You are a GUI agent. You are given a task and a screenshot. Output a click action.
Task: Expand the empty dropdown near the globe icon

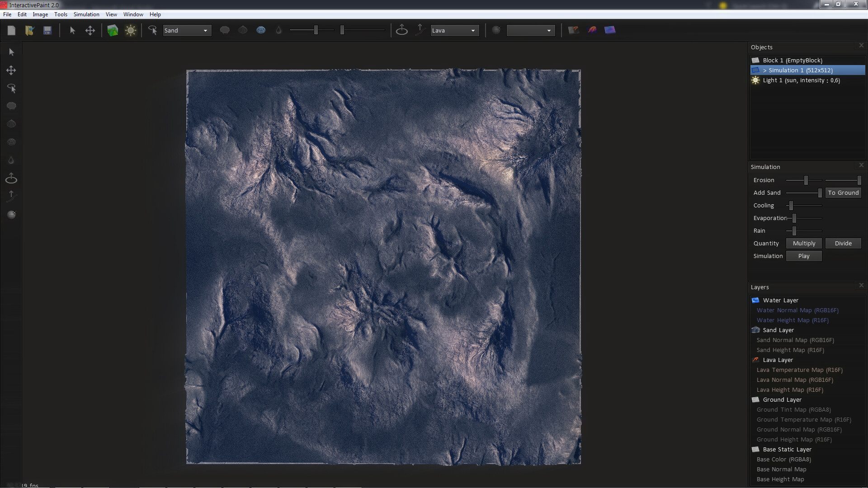[530, 30]
